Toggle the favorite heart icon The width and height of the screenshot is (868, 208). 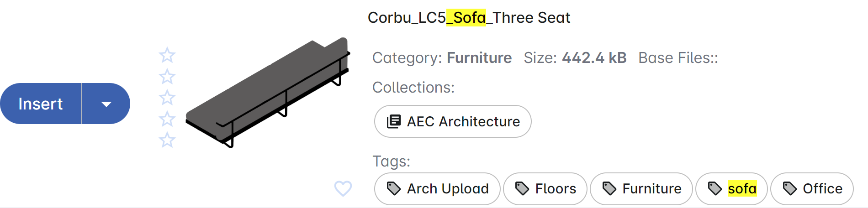click(x=343, y=188)
